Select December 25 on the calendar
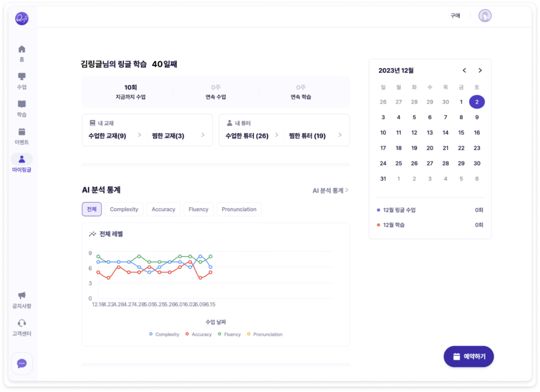The height and width of the screenshot is (392, 540). (399, 163)
